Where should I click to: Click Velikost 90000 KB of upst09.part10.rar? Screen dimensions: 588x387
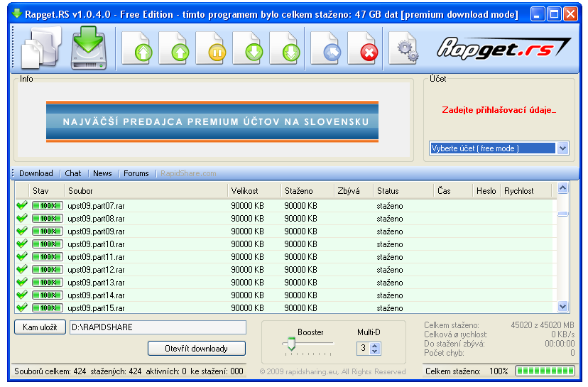click(x=248, y=244)
